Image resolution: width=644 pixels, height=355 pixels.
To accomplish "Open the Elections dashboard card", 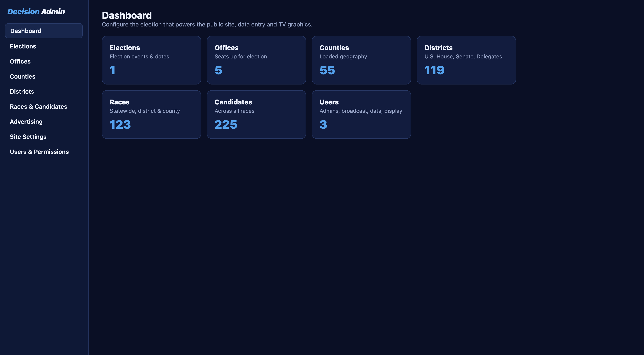I will click(151, 60).
